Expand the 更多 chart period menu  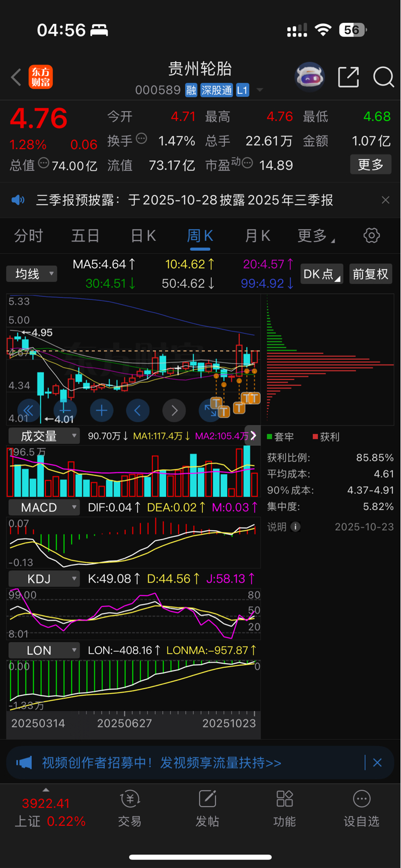tap(316, 236)
